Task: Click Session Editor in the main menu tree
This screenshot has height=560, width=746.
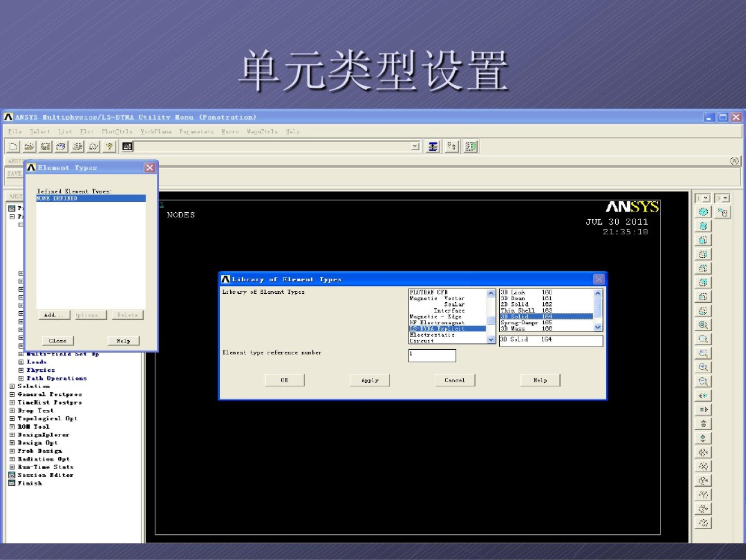Action: point(45,475)
